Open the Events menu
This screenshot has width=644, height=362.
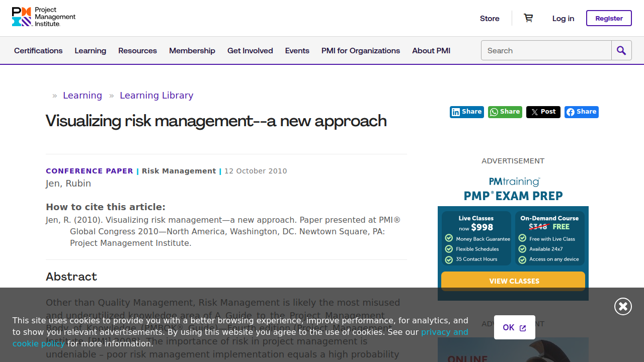(x=297, y=50)
